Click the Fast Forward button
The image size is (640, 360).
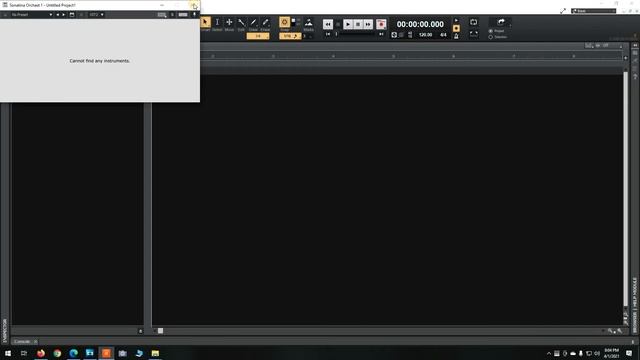[x=368, y=24]
